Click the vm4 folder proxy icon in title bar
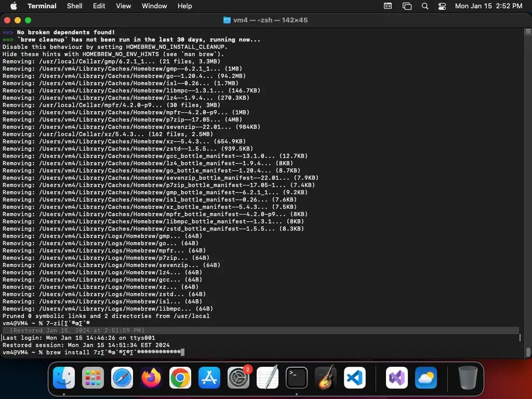 [227, 20]
